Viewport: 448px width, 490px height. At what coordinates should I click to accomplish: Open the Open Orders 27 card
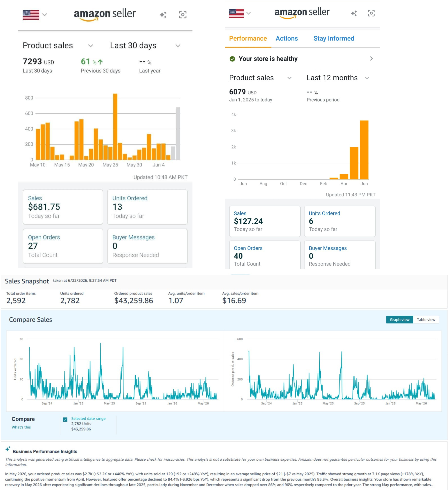click(63, 246)
